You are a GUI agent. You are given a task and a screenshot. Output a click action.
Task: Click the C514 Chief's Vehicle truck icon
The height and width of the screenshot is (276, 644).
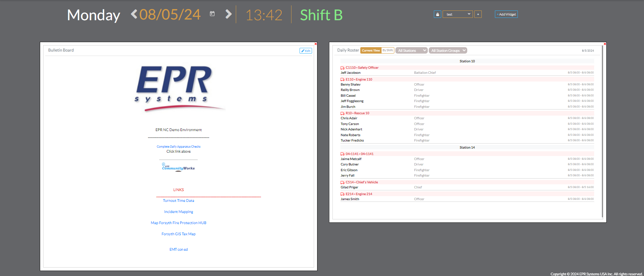point(342,182)
